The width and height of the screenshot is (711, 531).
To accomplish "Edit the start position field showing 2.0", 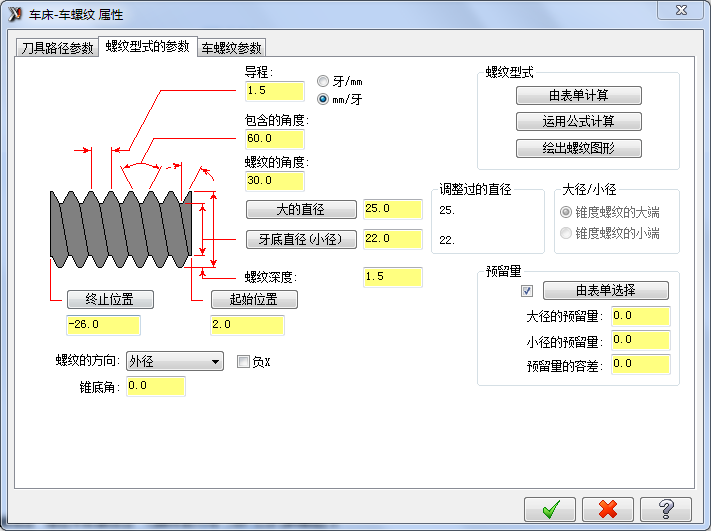I will point(247,325).
